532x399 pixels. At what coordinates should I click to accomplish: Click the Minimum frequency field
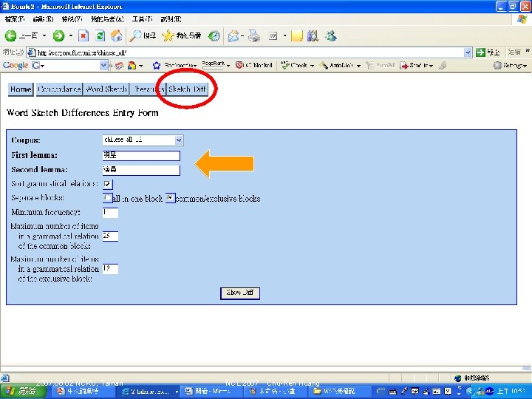(x=110, y=213)
